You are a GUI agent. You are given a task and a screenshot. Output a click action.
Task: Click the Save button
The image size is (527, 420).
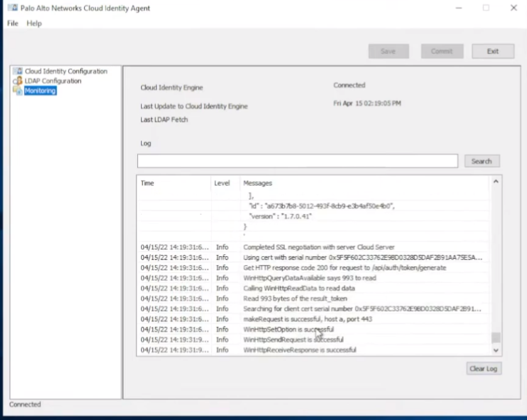click(389, 52)
